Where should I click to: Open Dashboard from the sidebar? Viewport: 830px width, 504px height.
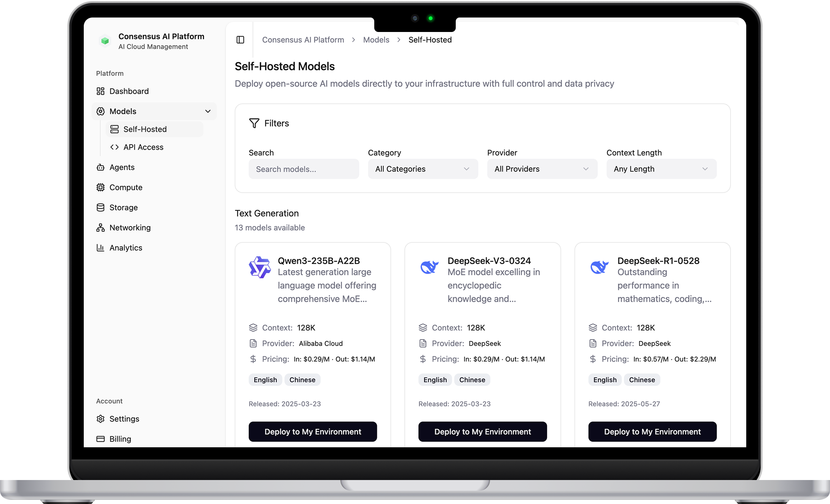point(129,91)
